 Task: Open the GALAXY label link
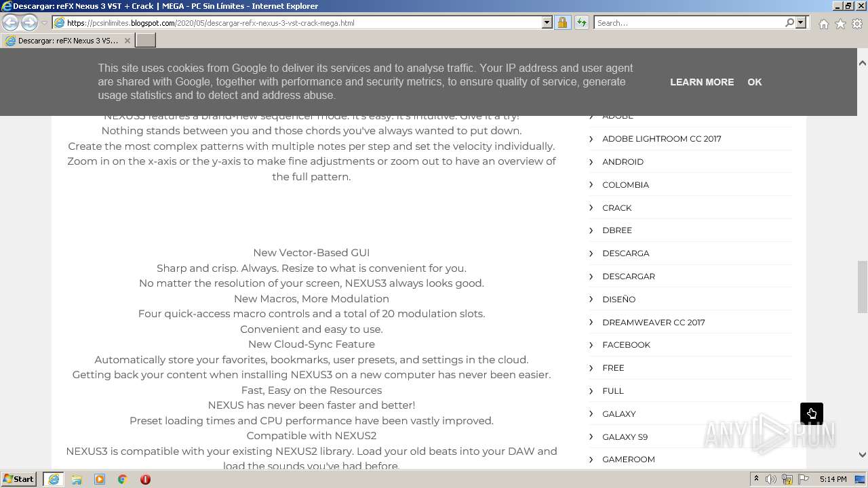pyautogui.click(x=618, y=414)
